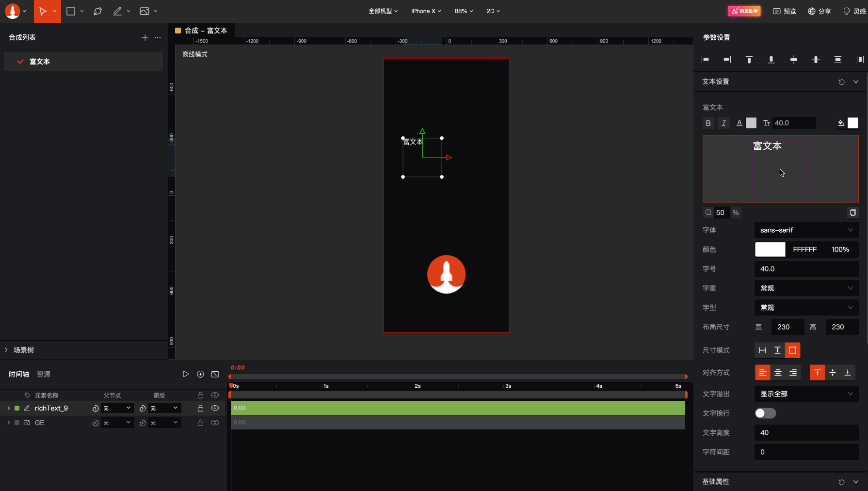Reset the text settings section

(x=842, y=82)
